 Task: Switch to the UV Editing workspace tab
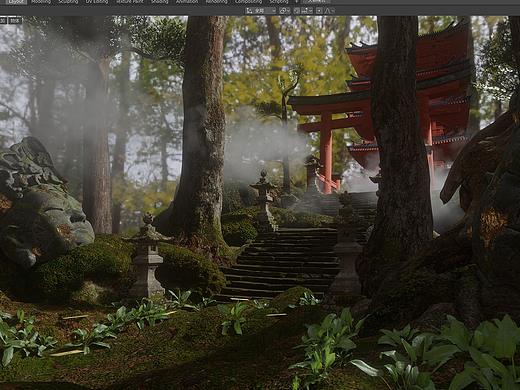[x=97, y=1]
